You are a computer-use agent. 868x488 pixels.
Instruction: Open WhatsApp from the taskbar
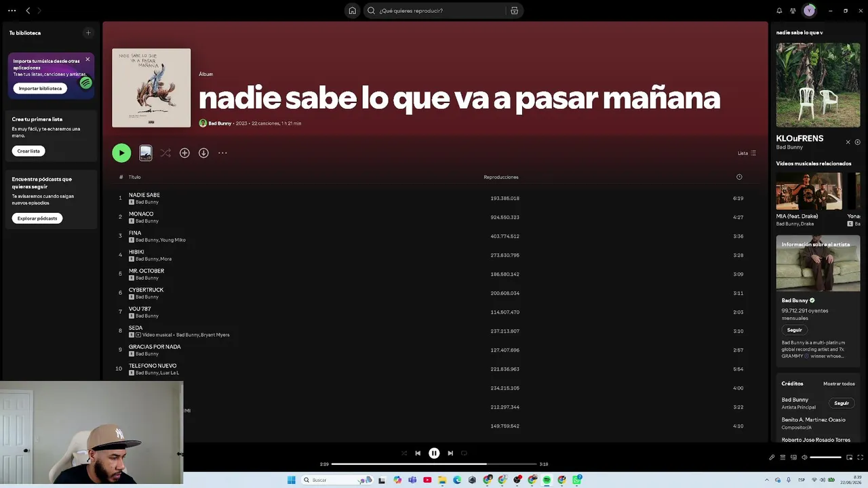[x=577, y=480]
